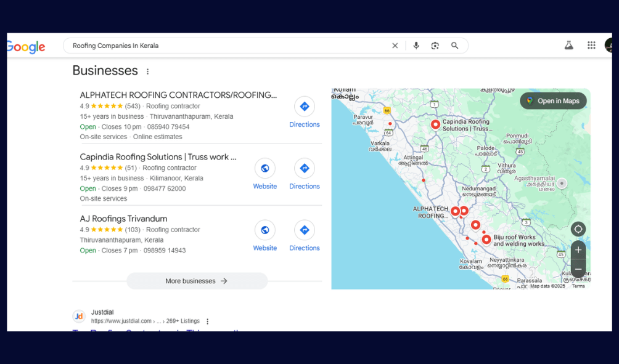Click the Agasthyamalai grey map marker

[562, 184]
